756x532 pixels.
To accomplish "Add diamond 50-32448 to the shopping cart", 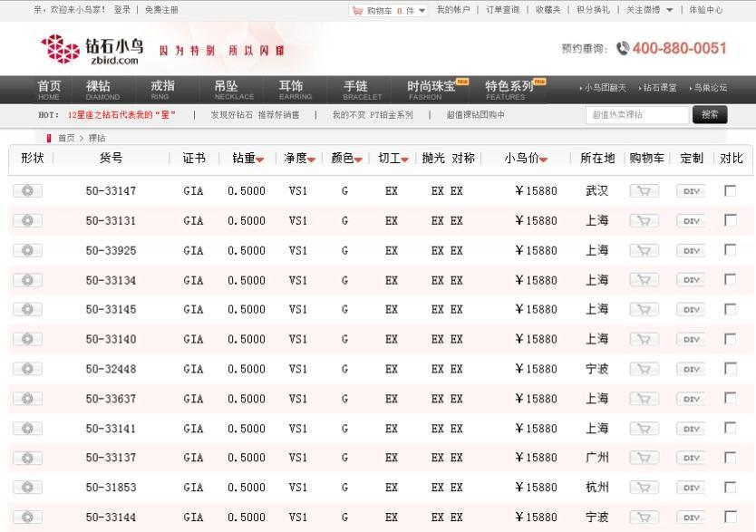I will [x=644, y=369].
